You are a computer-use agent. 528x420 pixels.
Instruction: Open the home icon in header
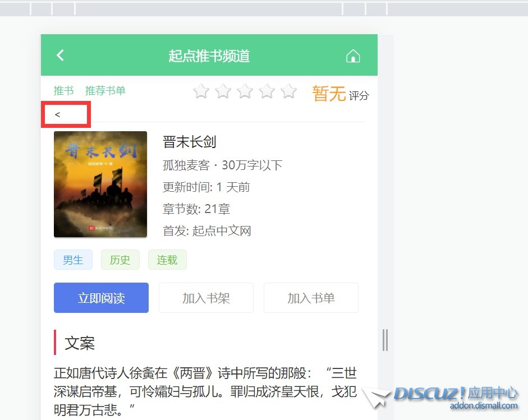coord(353,56)
